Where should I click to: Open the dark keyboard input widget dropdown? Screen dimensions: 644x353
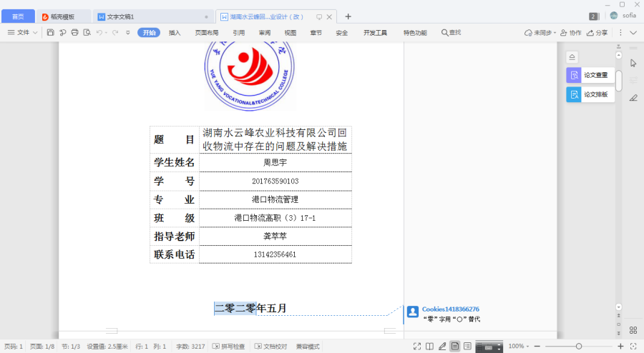499,347
